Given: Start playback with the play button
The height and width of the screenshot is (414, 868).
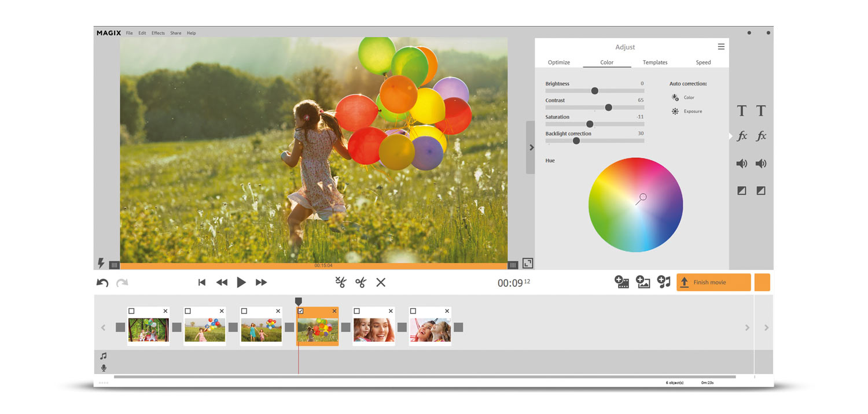Looking at the screenshot, I should [x=241, y=282].
